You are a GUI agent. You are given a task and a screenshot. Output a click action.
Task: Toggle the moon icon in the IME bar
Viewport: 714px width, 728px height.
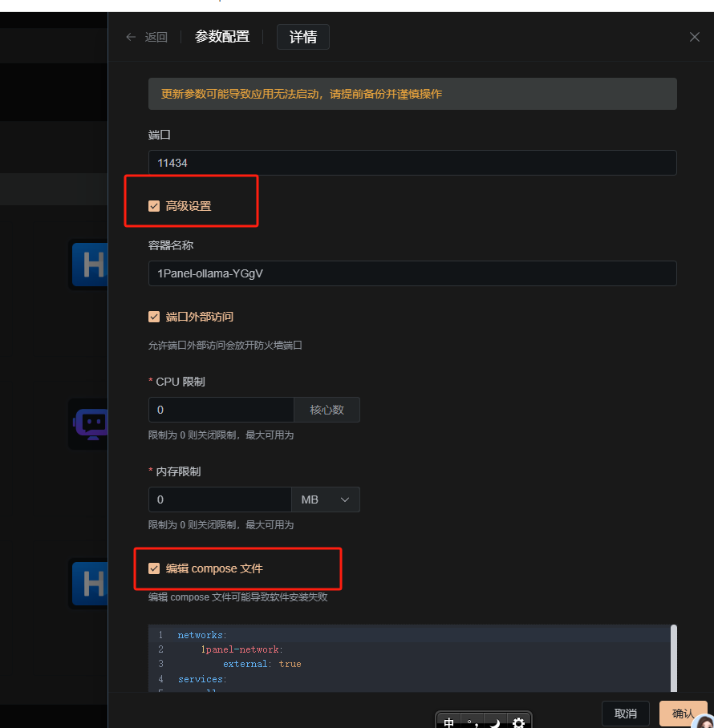[495, 722]
